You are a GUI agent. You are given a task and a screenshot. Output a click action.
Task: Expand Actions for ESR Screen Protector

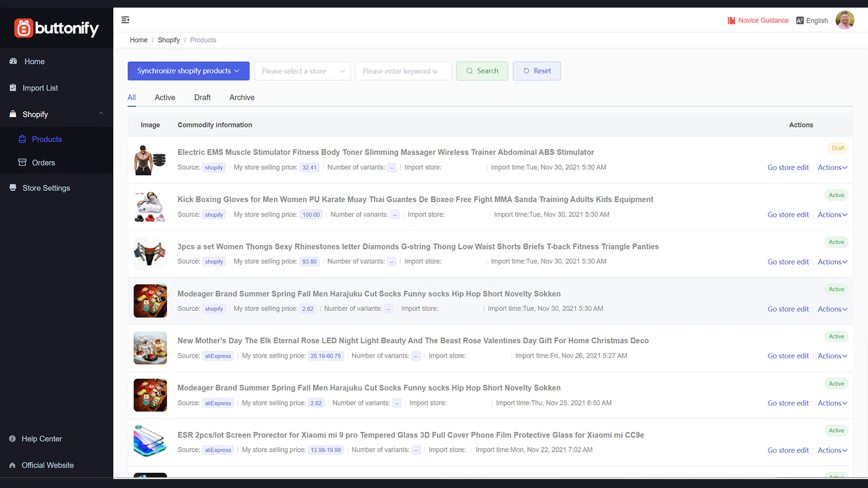[832, 451]
